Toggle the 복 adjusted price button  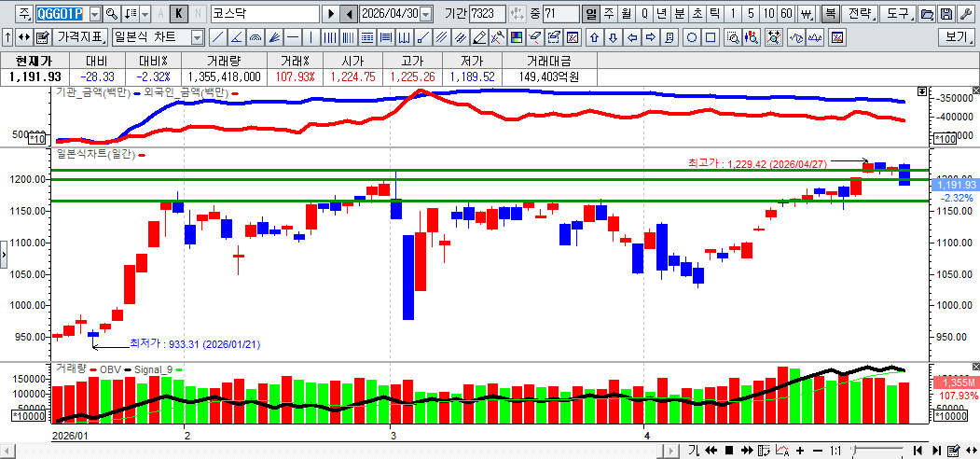pos(830,14)
